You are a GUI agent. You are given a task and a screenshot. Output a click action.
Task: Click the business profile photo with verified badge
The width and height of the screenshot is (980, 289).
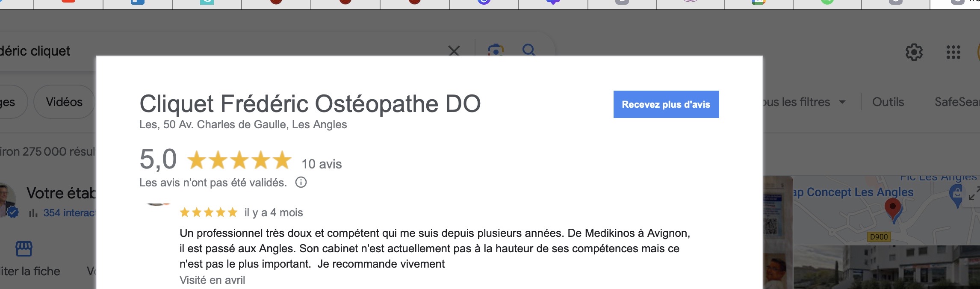[x=7, y=201]
